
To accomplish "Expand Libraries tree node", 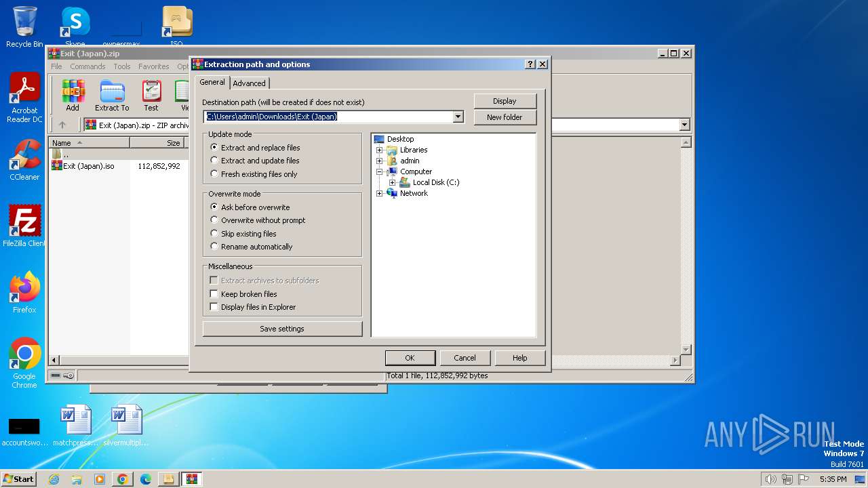I will click(x=380, y=150).
